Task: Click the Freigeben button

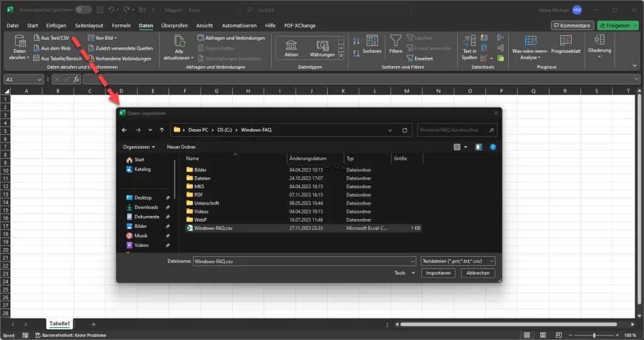Action: coord(618,25)
